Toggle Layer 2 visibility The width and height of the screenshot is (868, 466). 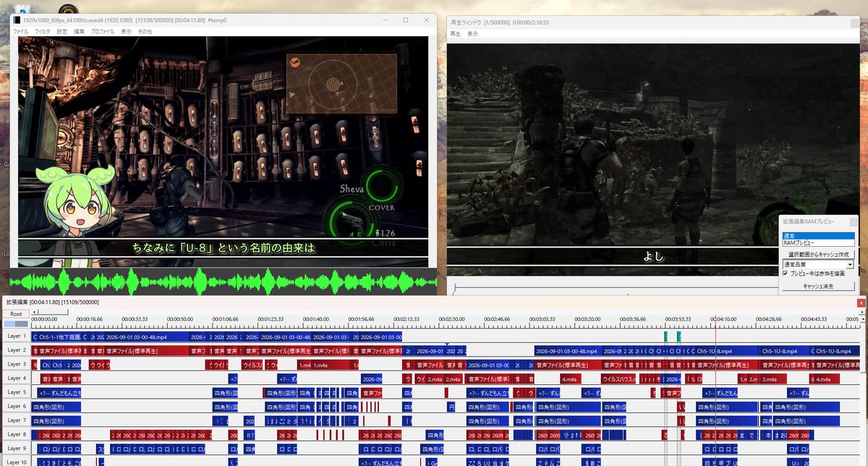(x=15, y=350)
